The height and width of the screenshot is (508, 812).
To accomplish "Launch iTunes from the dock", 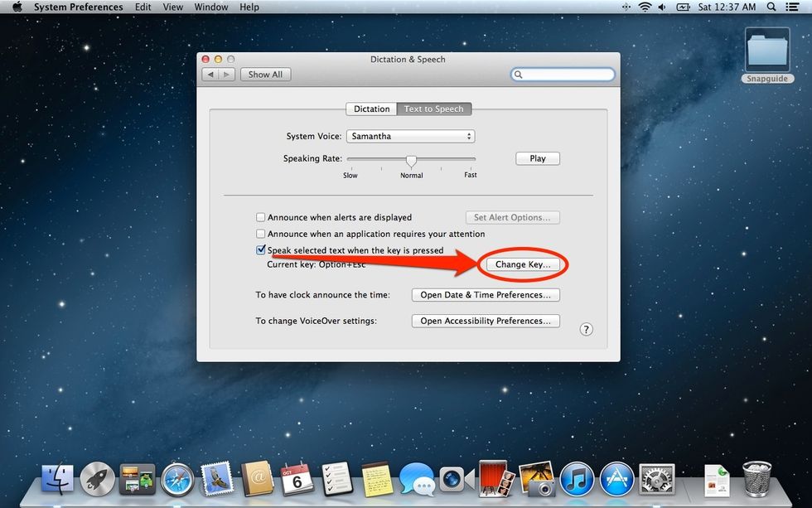I will (577, 478).
